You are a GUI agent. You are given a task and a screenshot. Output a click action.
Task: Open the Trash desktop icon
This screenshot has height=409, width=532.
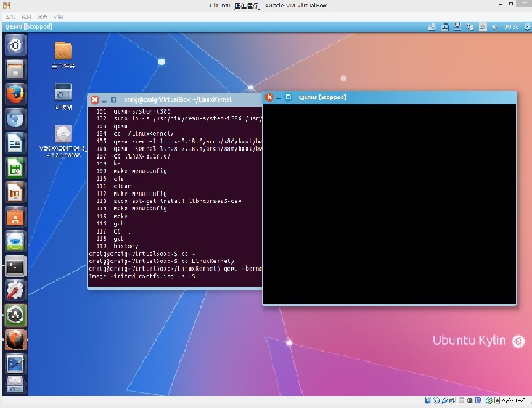point(63,96)
